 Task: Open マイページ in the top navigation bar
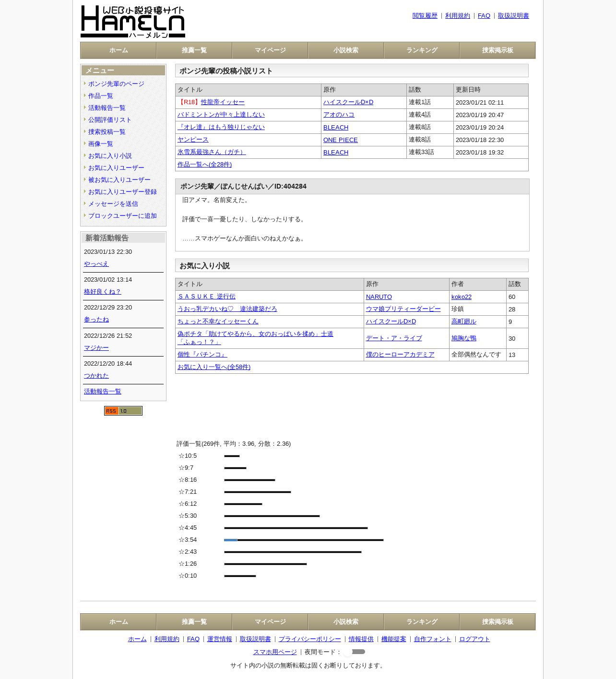point(270,50)
